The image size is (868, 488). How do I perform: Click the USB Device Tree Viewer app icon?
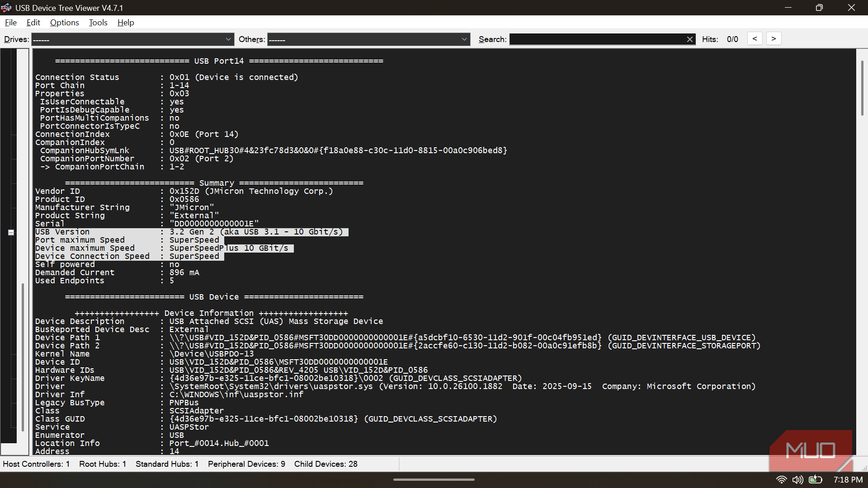(6, 8)
